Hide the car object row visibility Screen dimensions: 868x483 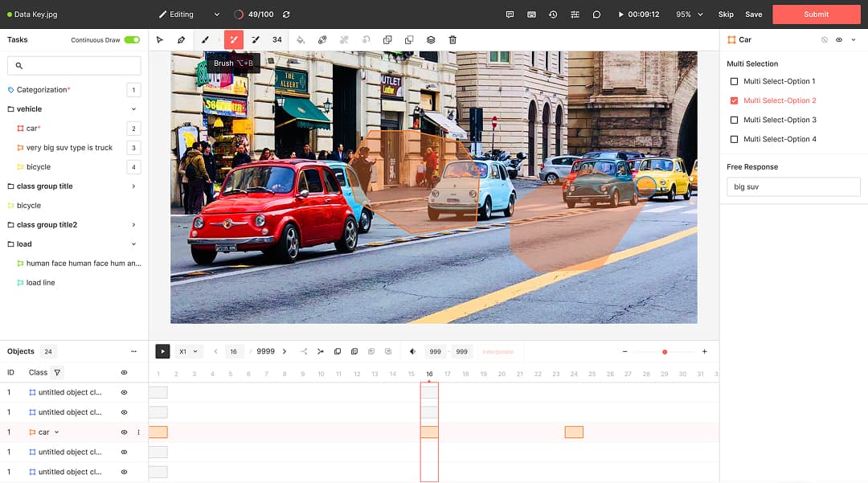tap(124, 432)
